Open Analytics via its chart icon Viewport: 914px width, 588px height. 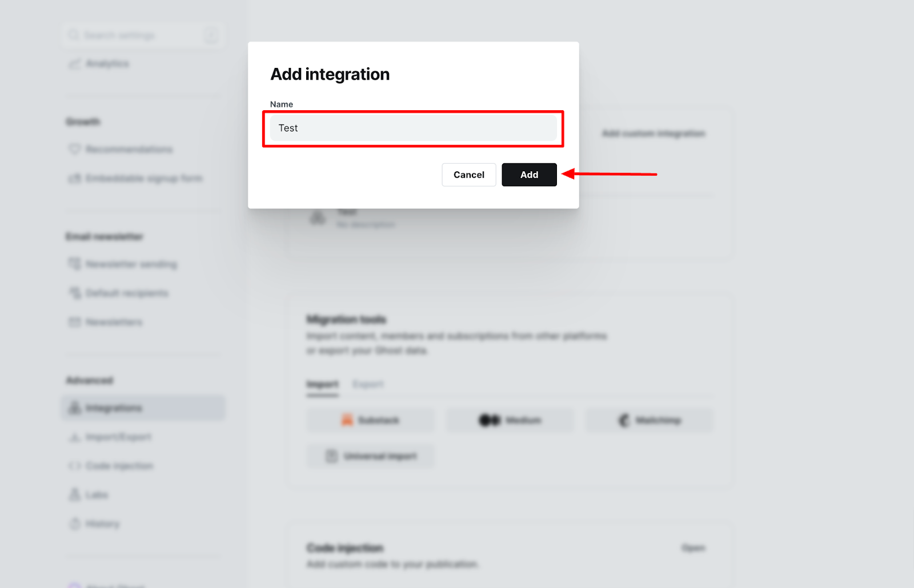click(74, 63)
